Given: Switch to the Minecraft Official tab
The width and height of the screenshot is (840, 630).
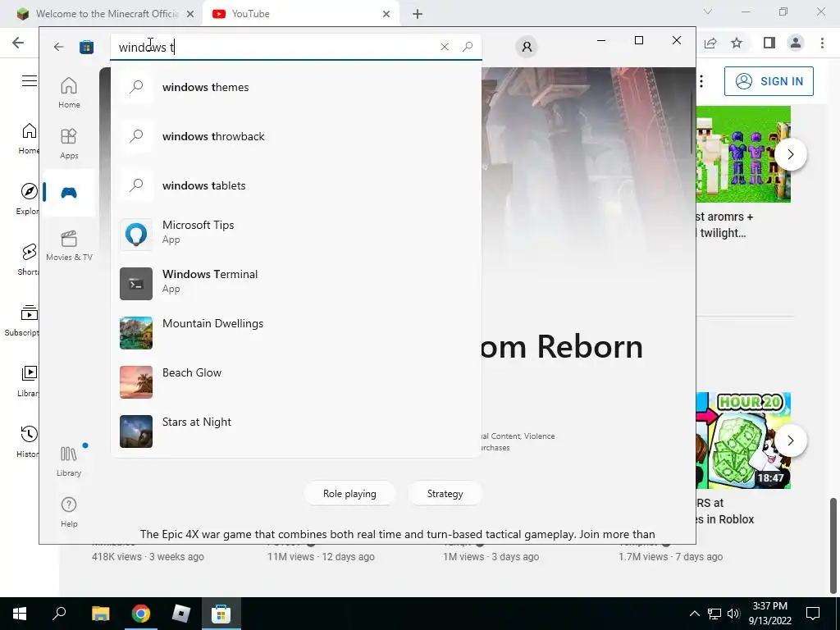Looking at the screenshot, I should click(106, 14).
